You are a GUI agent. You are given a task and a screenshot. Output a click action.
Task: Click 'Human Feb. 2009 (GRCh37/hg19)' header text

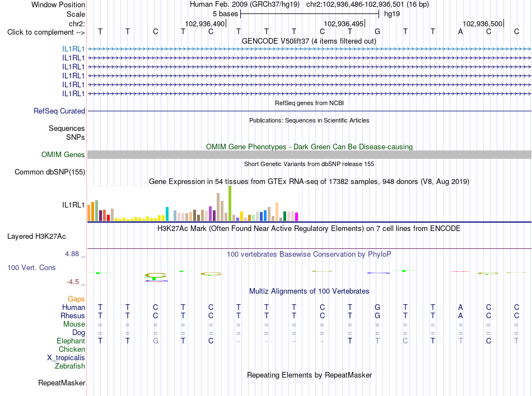point(245,4)
